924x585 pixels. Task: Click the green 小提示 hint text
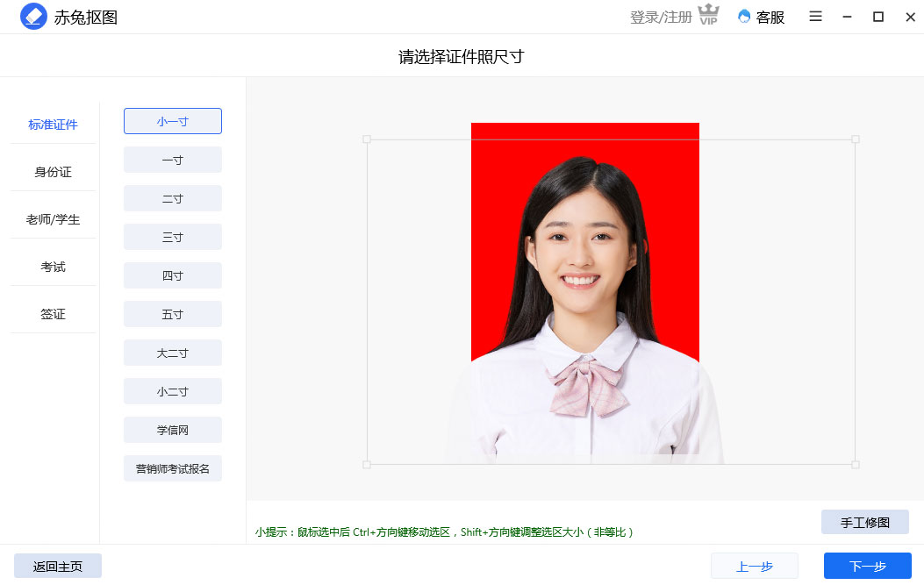tap(444, 532)
